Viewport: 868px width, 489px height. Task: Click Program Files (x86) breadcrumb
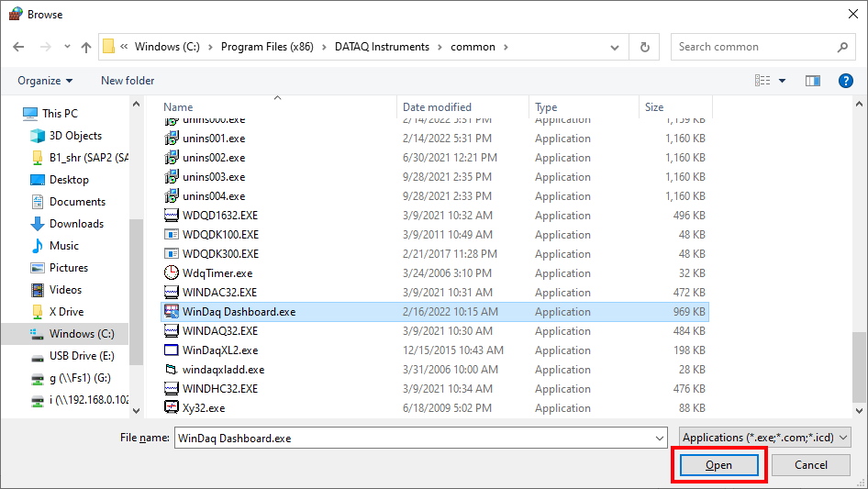pos(267,47)
